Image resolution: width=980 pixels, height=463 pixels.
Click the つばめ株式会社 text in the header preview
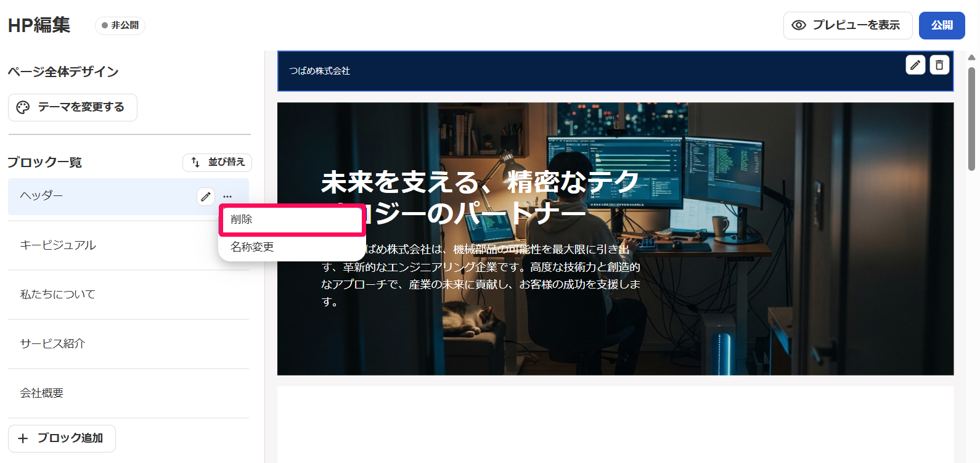pos(320,71)
